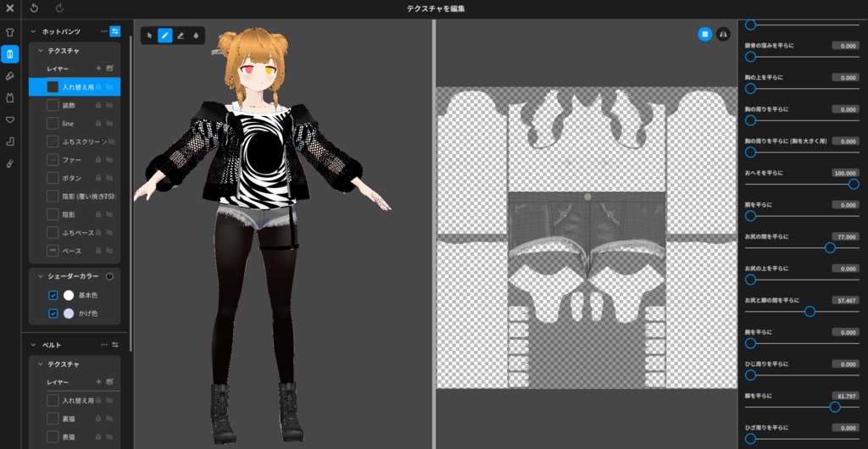Screen dimensions: 868x449
Task: Collapse the テクスチャ section under ホットパンツ
Action: 41,50
